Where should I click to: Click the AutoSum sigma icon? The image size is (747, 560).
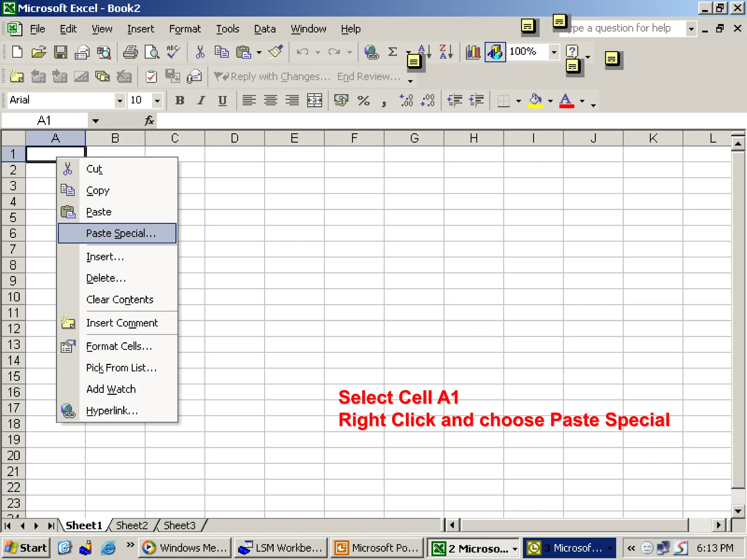(x=392, y=52)
